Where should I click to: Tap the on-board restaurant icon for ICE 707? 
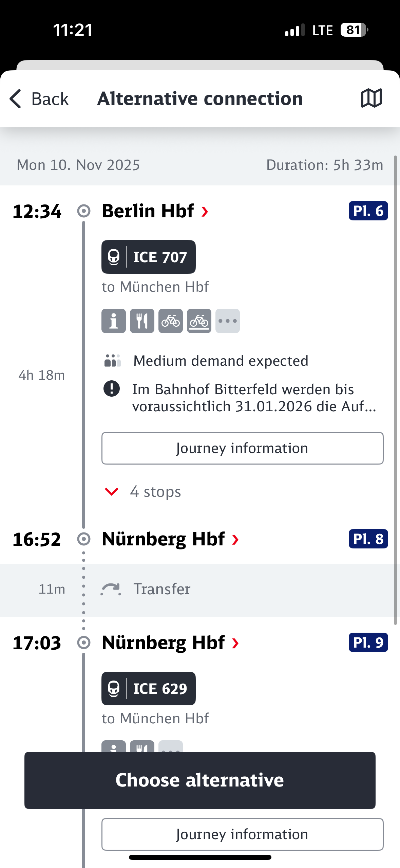(142, 321)
